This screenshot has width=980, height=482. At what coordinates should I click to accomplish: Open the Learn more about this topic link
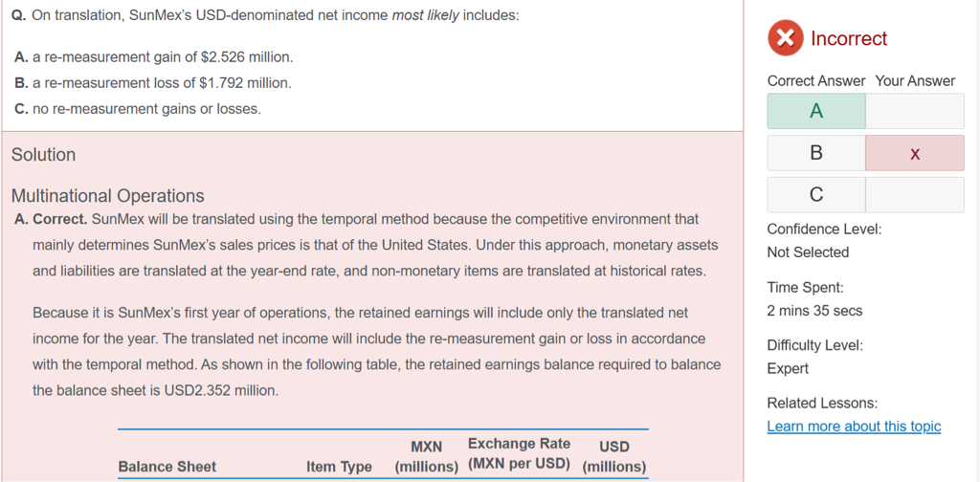tap(854, 427)
